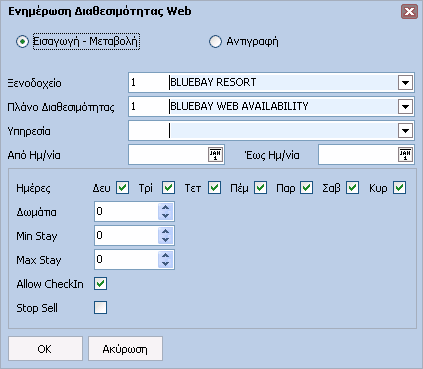Click the Ξενοδοχείο code field showing 1
Viewport: 423px width, 369px height.
[148, 83]
